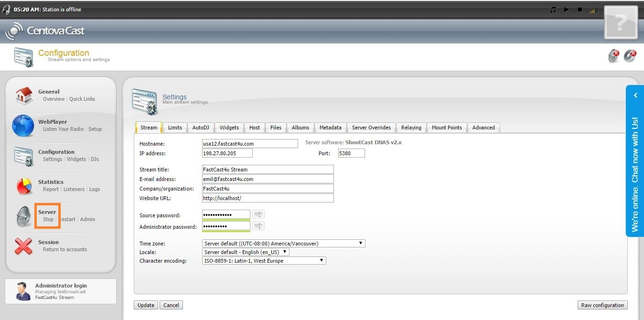Open the DJs link under Configuration
The image size is (644, 320).
95,159
